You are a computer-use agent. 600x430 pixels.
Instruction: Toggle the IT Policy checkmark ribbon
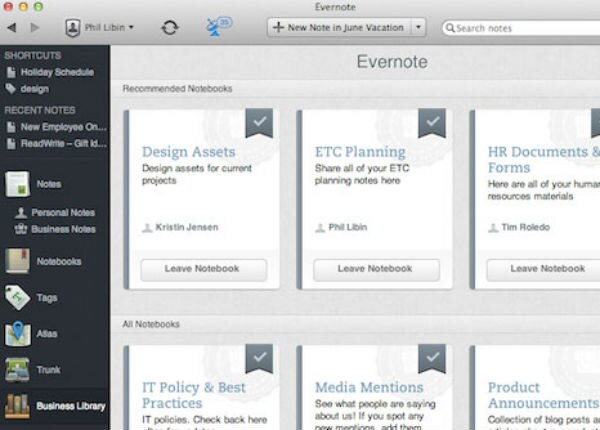tap(259, 358)
